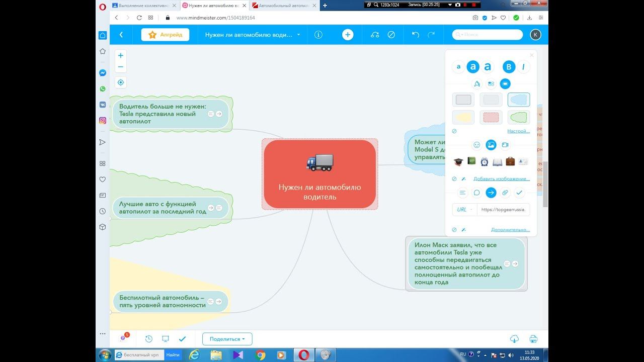Select the smiley emoji icons tab
Screen dimensions: 644x362
click(477, 145)
